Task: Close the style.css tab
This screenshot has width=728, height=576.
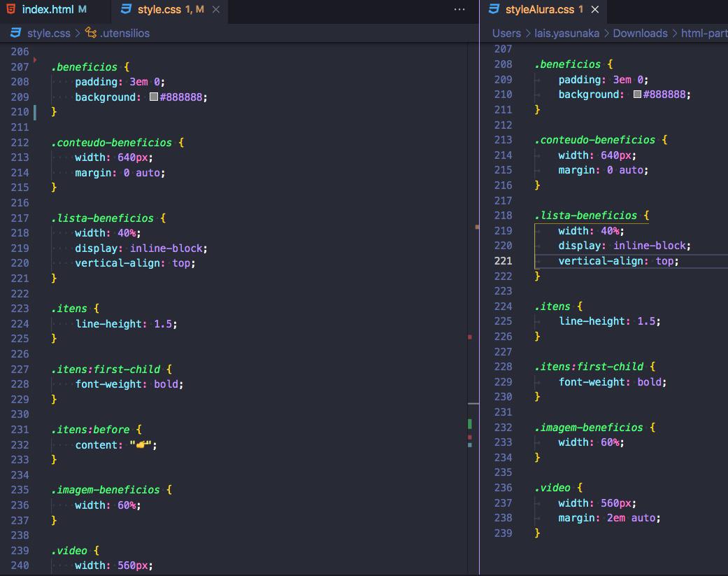Action: pyautogui.click(x=216, y=9)
